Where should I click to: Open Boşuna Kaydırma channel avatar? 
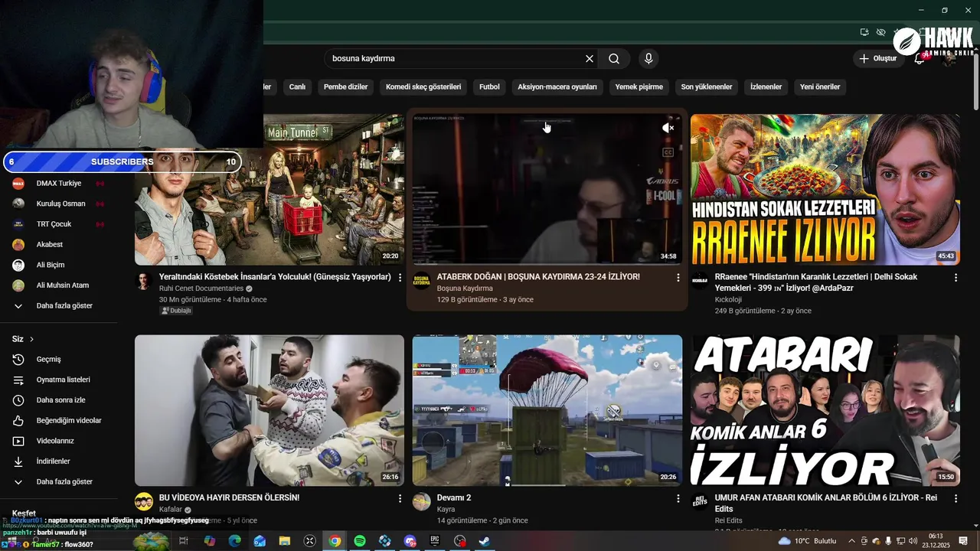pyautogui.click(x=422, y=281)
